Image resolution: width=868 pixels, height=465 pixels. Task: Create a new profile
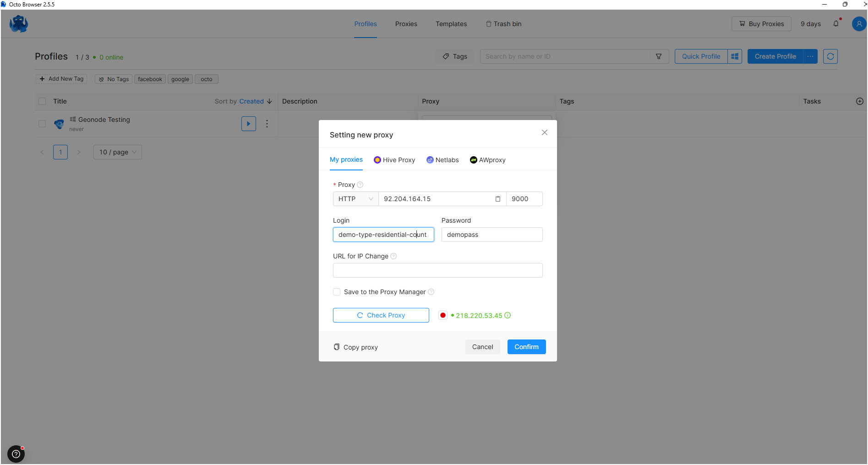pyautogui.click(x=775, y=56)
